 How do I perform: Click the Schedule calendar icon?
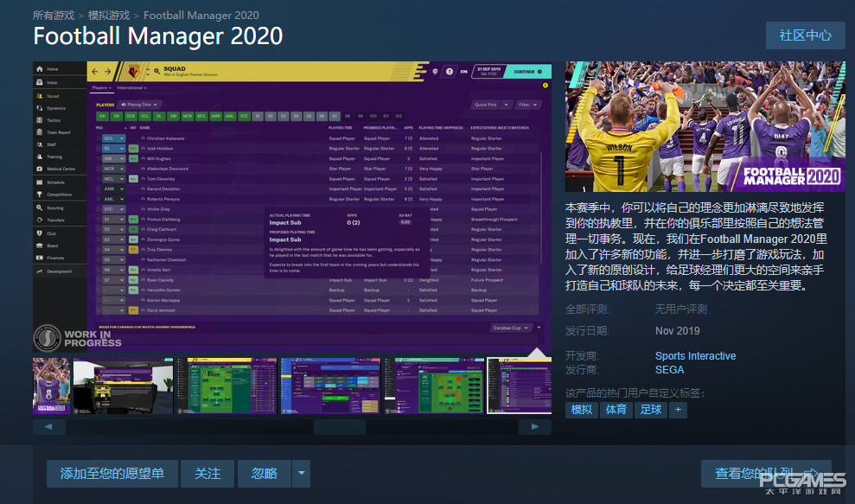point(39,182)
